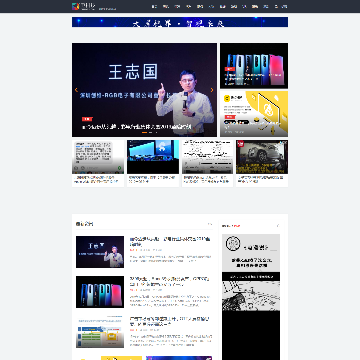Open the main slide featuring 王志国 speaker
Screen dimensions: 360x360
[x=144, y=90]
